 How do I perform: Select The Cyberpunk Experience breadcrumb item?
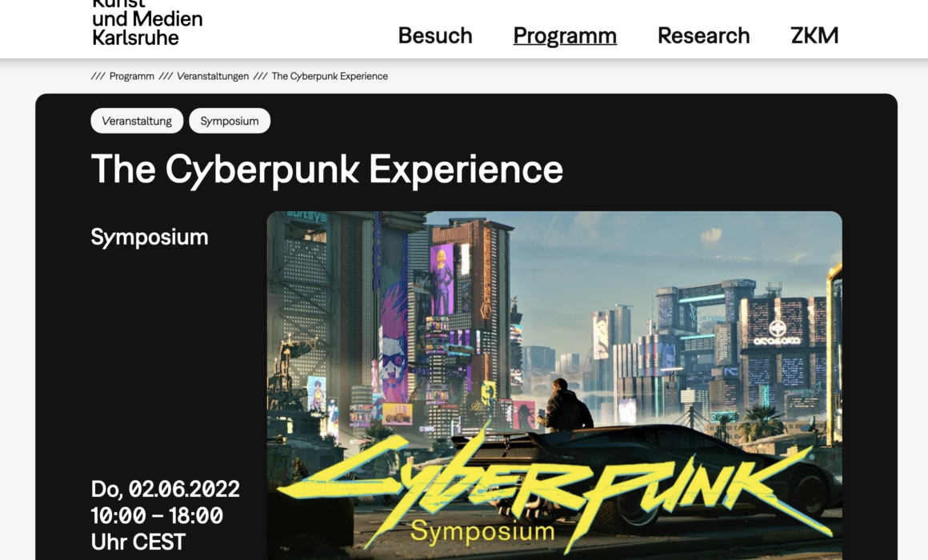tap(330, 76)
